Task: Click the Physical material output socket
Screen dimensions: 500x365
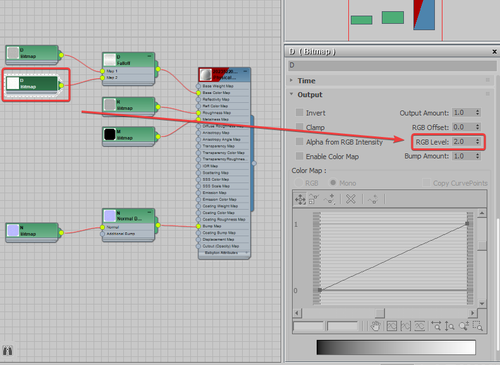Action: [x=254, y=163]
